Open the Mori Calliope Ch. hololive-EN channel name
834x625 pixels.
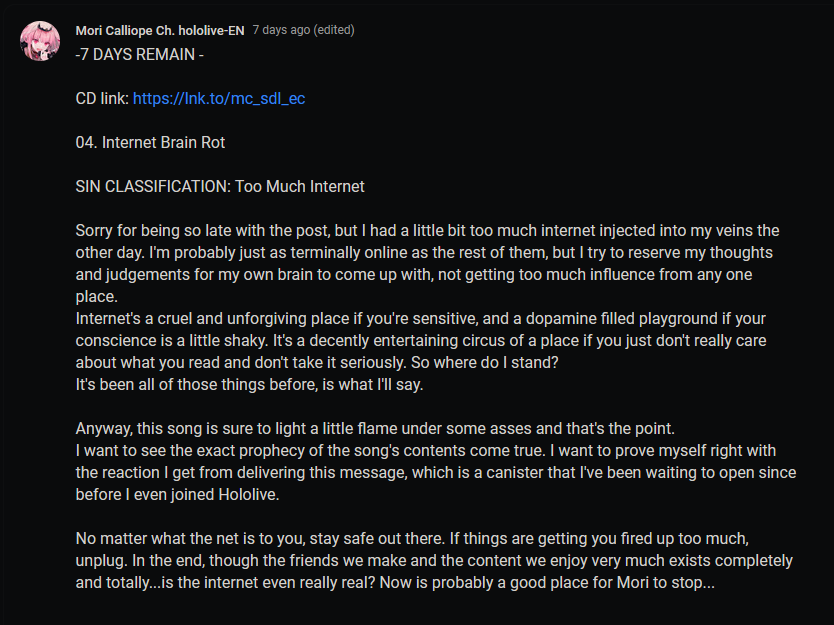tap(160, 30)
